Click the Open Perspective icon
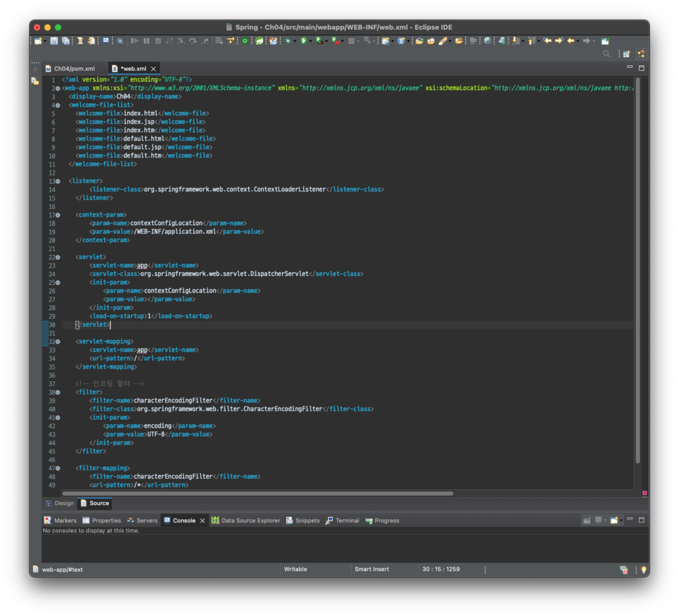Viewport: 679px width, 616px height. coord(626,54)
